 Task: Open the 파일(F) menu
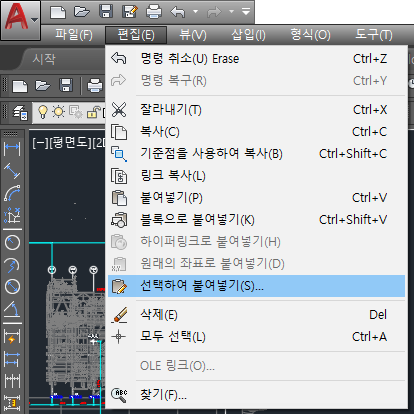pyautogui.click(x=74, y=35)
